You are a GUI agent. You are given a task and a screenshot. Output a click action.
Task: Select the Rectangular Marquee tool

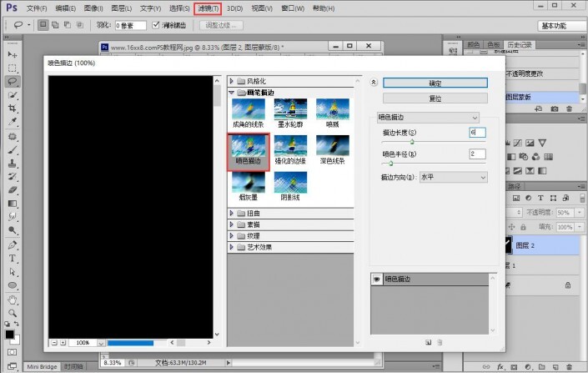click(13, 68)
